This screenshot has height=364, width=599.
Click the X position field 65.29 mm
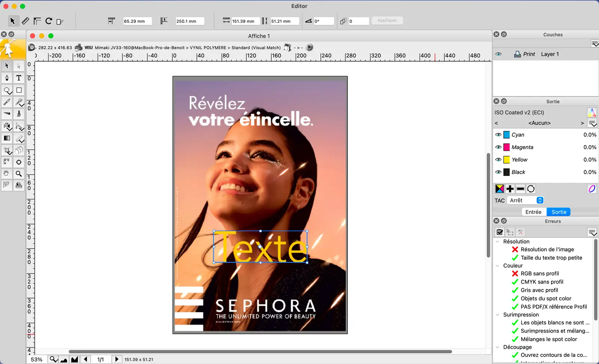pos(137,21)
